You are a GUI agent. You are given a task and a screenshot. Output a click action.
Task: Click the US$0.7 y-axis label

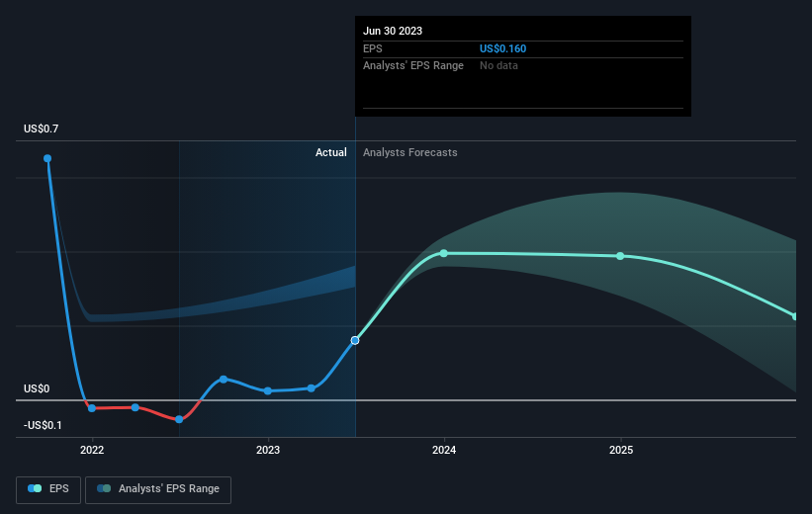[x=41, y=128]
